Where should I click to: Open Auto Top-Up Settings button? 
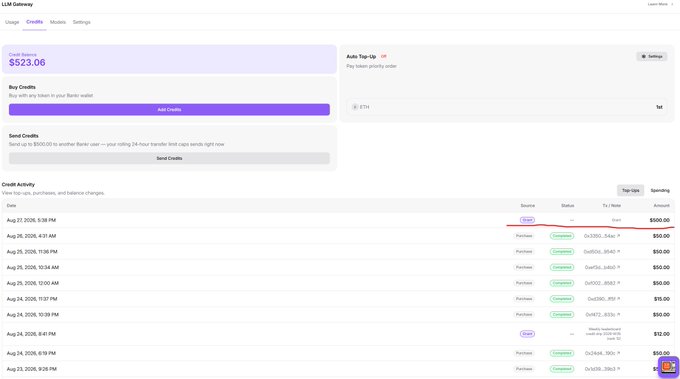point(652,56)
